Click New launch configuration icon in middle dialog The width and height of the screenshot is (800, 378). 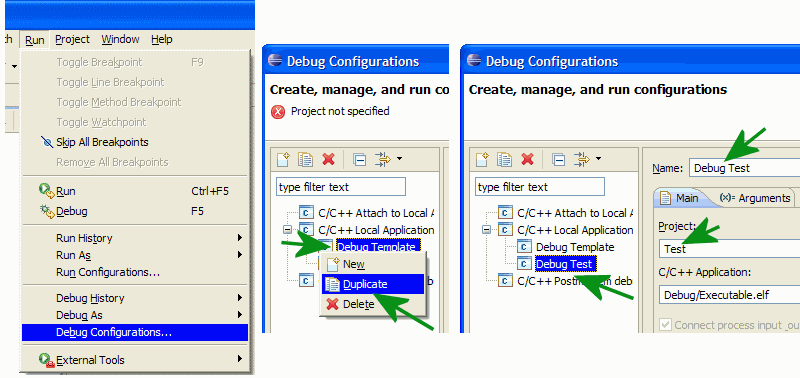tap(283, 160)
